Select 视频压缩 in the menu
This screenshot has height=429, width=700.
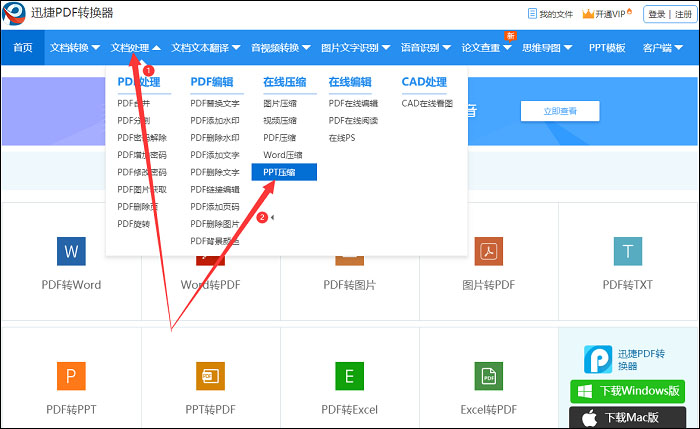pyautogui.click(x=280, y=121)
